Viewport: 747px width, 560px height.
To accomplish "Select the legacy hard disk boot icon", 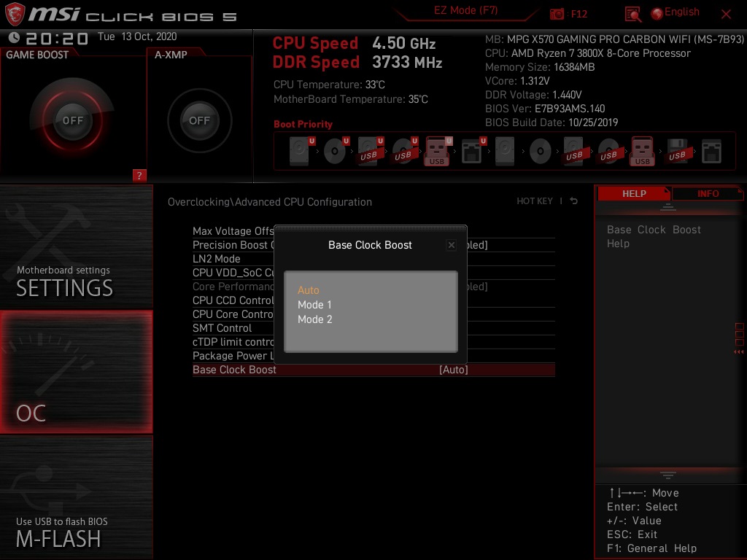I will click(x=505, y=152).
